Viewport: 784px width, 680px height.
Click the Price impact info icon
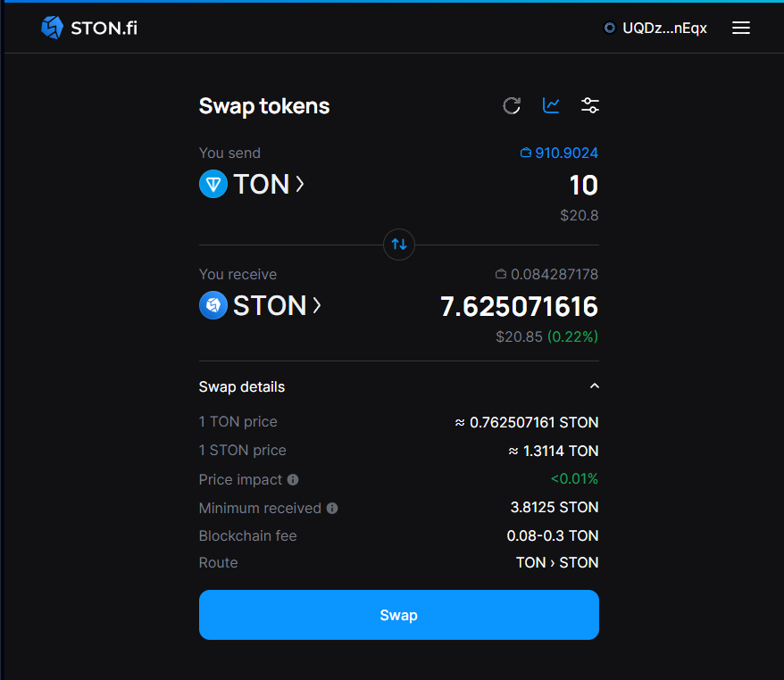click(293, 480)
